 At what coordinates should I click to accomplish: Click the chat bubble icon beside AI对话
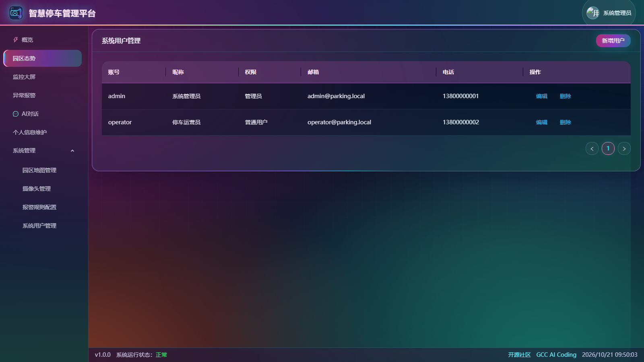(x=16, y=114)
